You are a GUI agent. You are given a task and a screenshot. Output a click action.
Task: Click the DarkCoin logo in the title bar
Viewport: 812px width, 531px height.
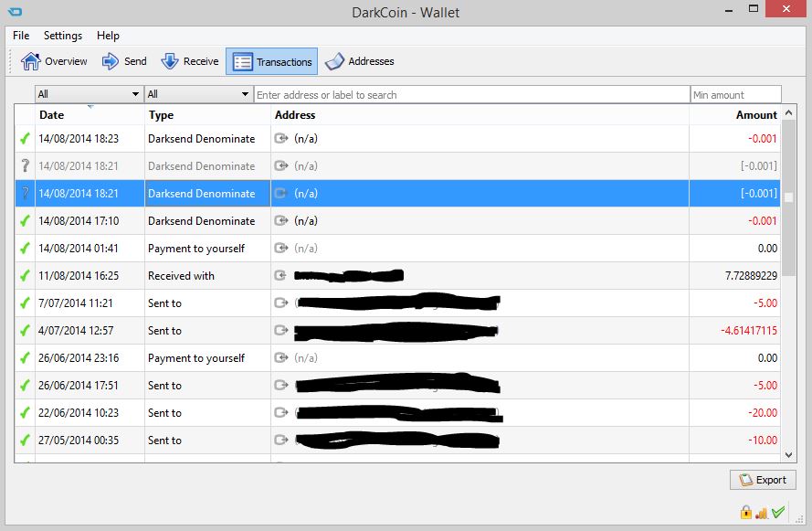click(15, 11)
